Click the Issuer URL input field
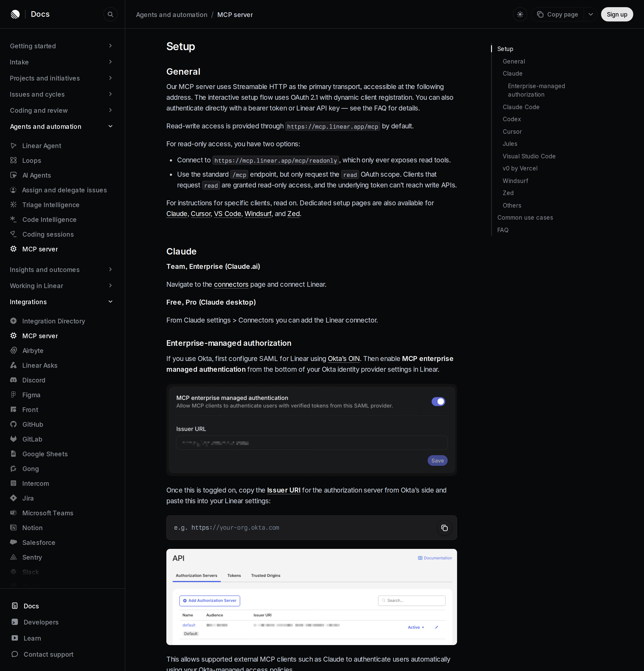This screenshot has width=644, height=671. pyautogui.click(x=312, y=443)
